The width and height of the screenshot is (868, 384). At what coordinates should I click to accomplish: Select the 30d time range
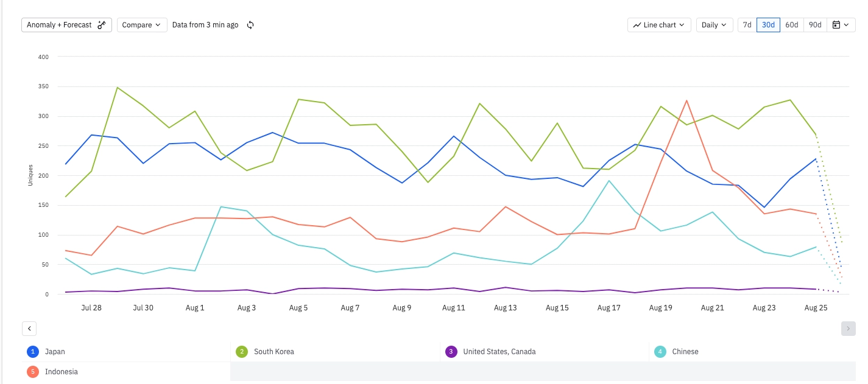(x=768, y=25)
